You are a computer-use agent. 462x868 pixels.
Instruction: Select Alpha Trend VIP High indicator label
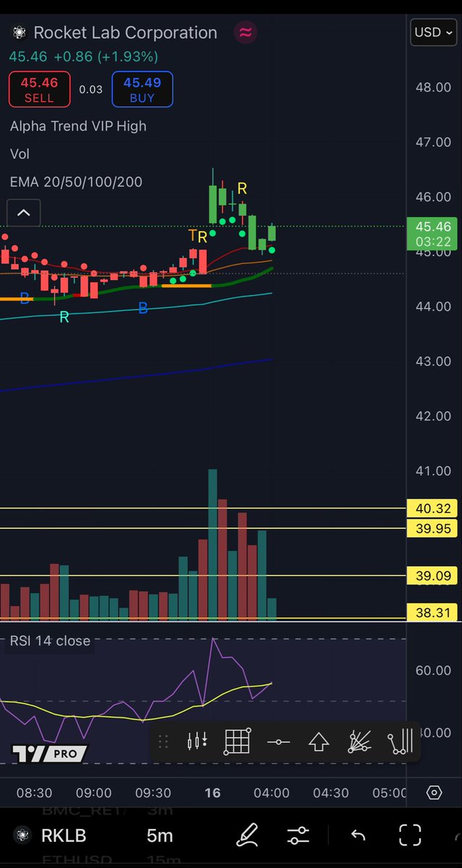coord(78,126)
